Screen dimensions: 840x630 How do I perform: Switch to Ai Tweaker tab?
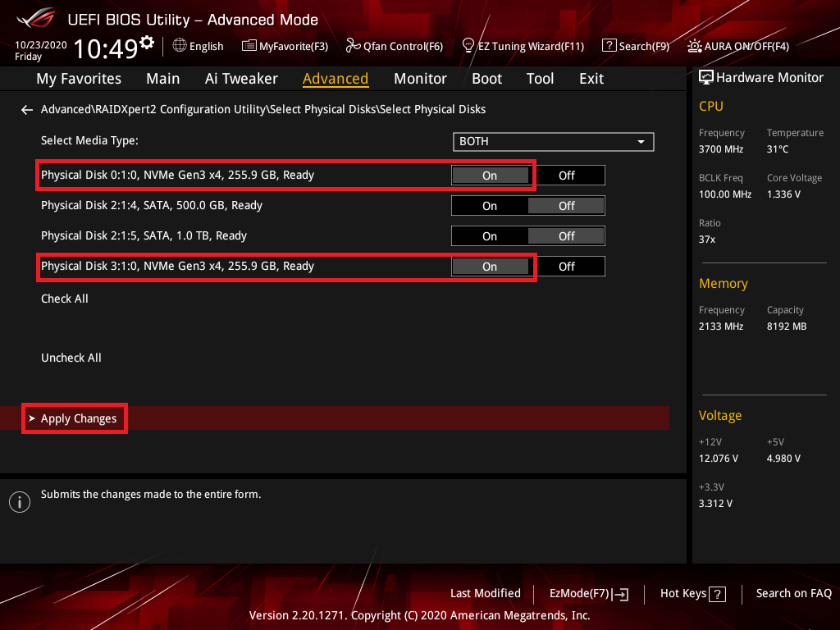tap(241, 79)
